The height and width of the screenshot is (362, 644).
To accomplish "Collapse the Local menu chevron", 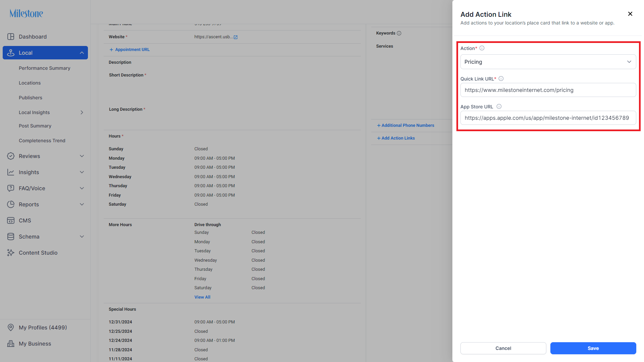I will click(82, 53).
